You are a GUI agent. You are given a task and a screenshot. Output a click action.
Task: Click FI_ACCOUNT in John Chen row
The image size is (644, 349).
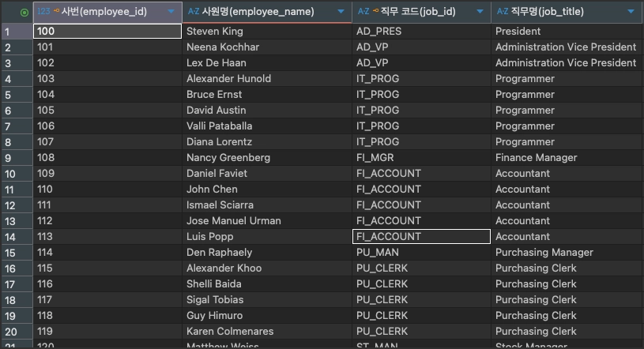coord(421,190)
